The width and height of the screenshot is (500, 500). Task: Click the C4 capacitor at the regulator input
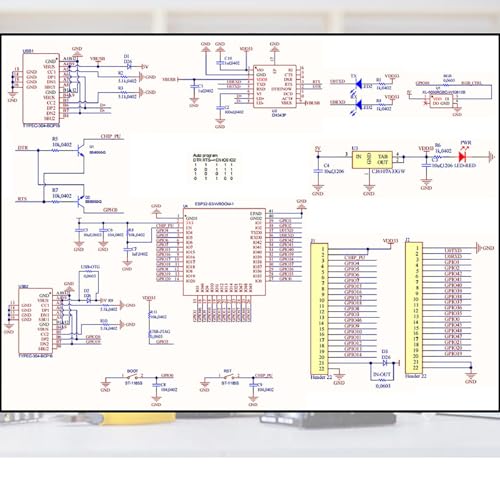[318, 171]
